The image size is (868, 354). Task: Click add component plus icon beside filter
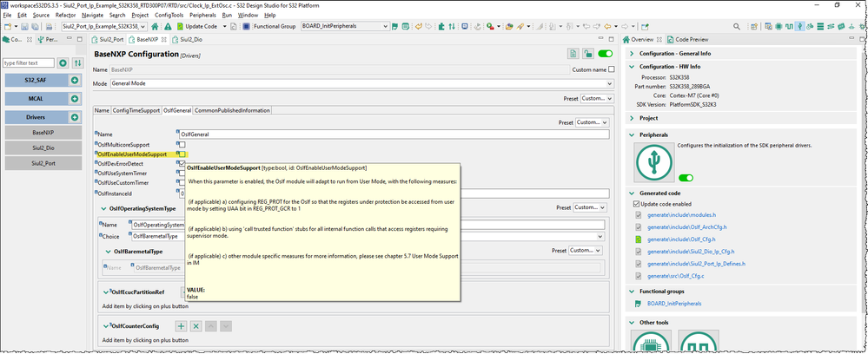point(63,63)
